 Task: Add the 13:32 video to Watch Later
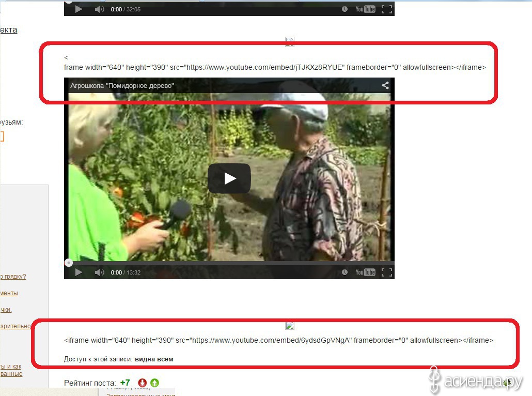pos(345,272)
